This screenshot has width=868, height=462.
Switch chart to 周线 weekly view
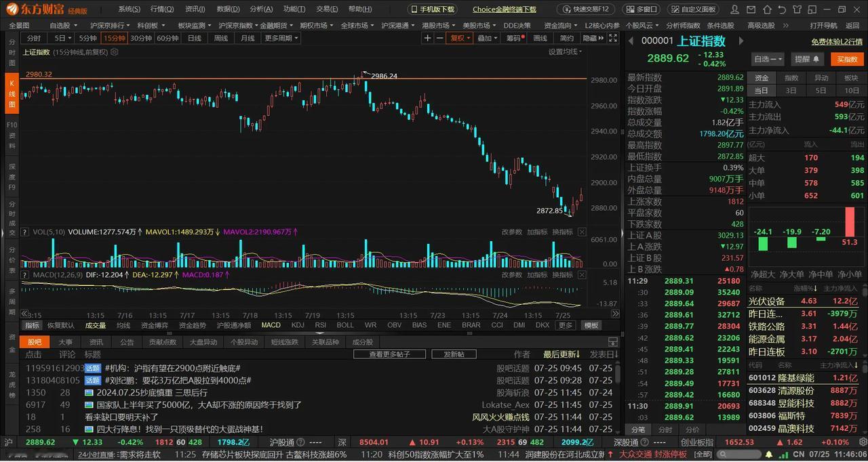point(221,38)
